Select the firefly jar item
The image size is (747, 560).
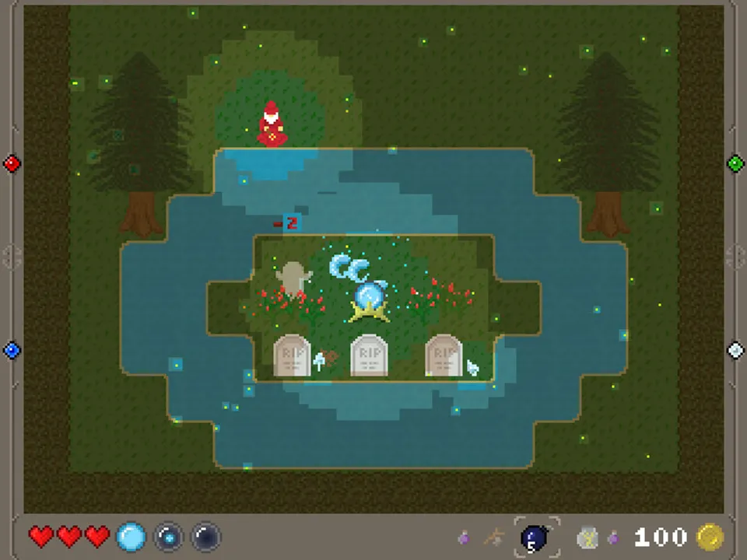[x=587, y=537]
